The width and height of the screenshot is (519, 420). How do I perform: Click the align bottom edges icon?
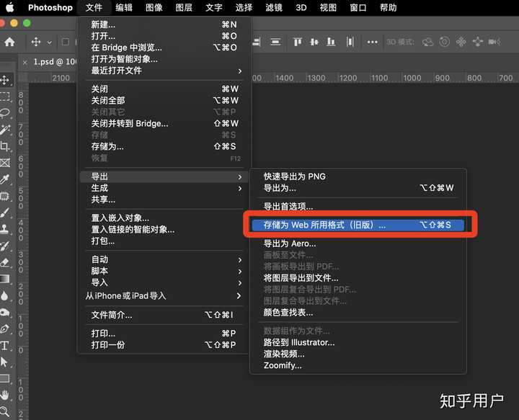(331, 42)
